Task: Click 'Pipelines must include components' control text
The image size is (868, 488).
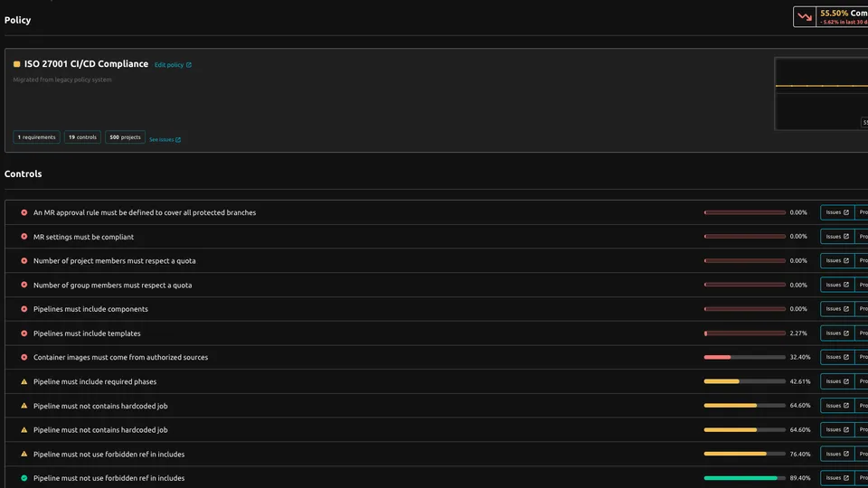Action: [90, 309]
